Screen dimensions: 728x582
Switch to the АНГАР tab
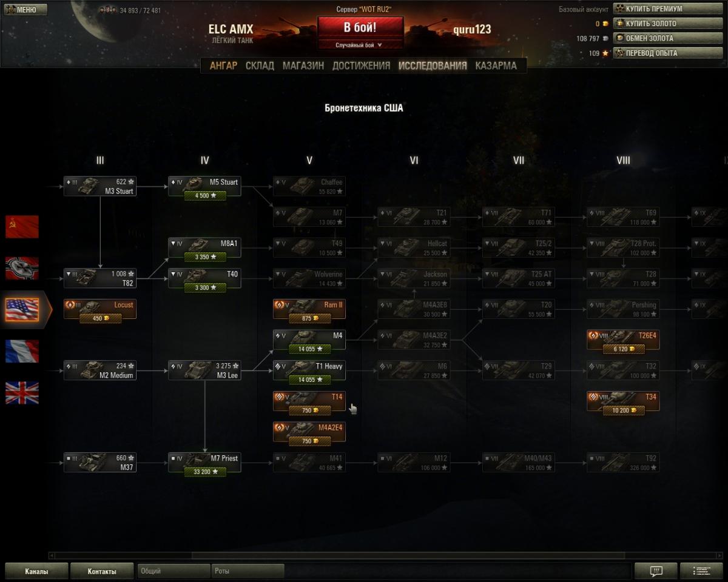click(223, 65)
